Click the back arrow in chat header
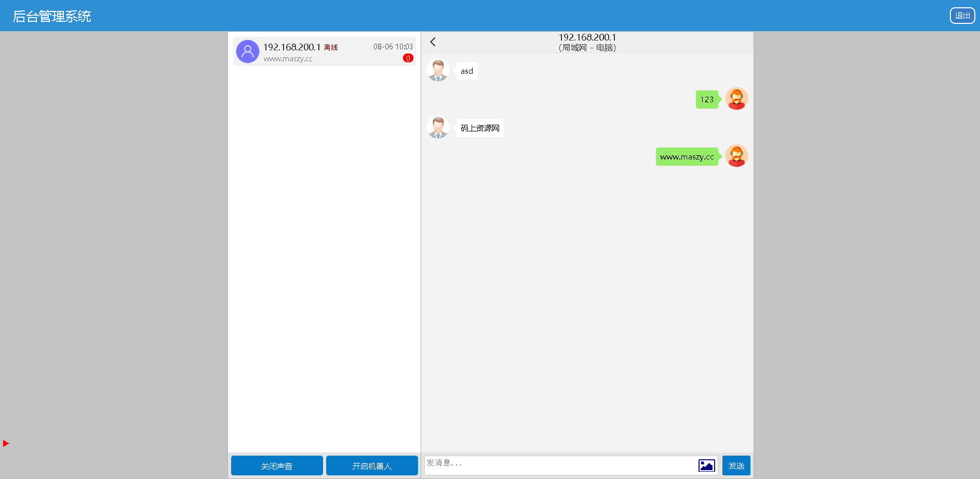 [x=433, y=42]
